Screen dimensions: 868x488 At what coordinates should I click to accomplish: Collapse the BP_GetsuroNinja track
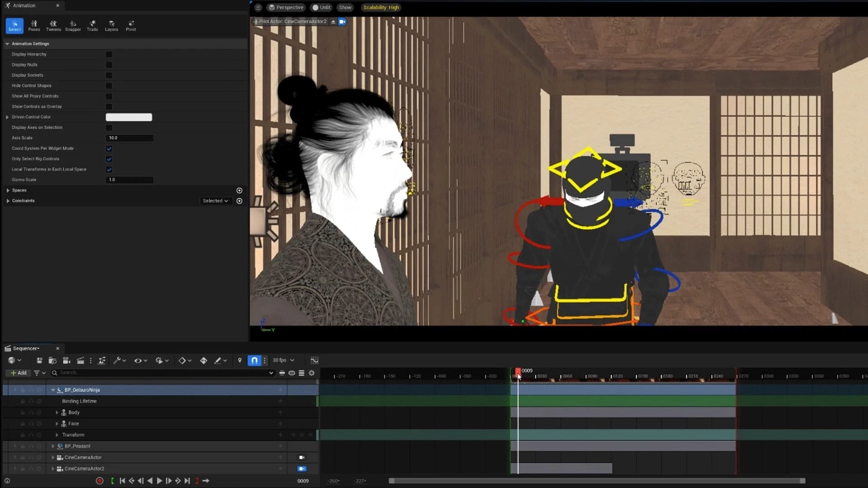(x=53, y=389)
